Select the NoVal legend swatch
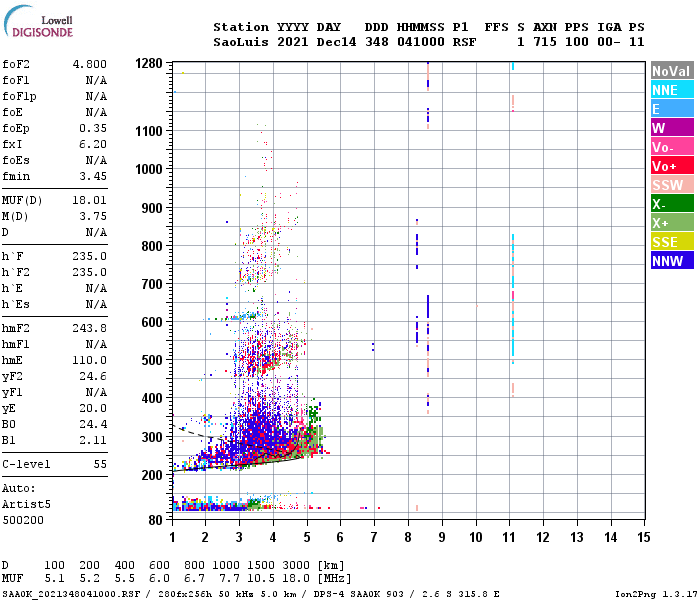Screen dimensions: 700x600 click(672, 71)
